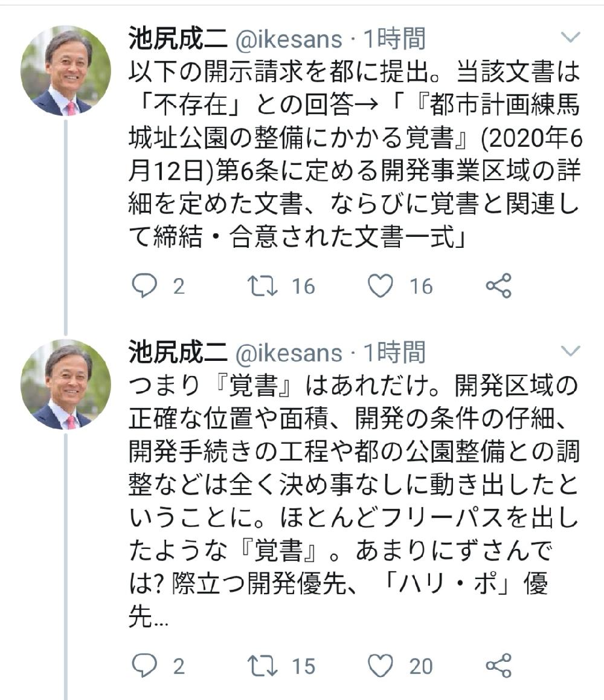The height and width of the screenshot is (700, 604).
Task: Open reply on the first tweet
Action: [x=144, y=286]
